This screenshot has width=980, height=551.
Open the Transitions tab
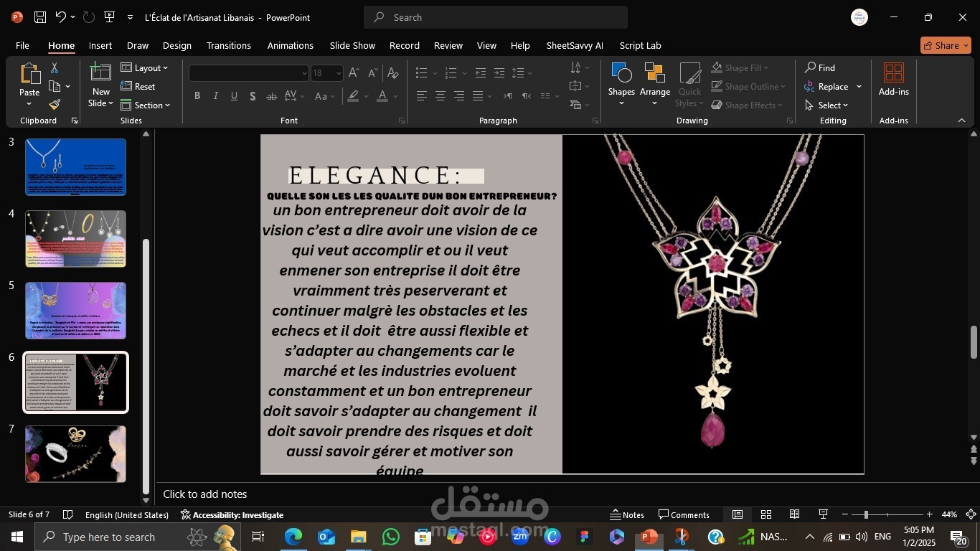pyautogui.click(x=229, y=45)
